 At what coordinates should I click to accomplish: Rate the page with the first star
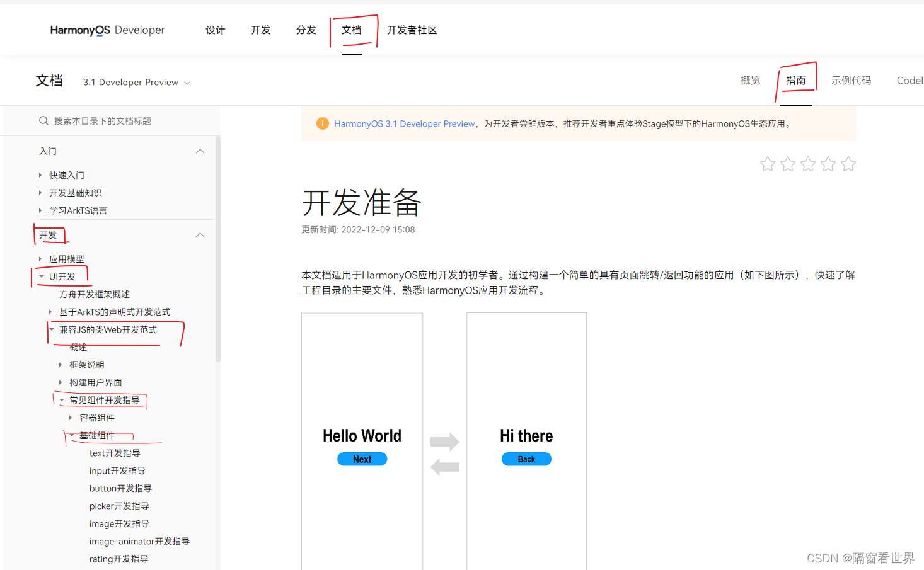[x=767, y=164]
